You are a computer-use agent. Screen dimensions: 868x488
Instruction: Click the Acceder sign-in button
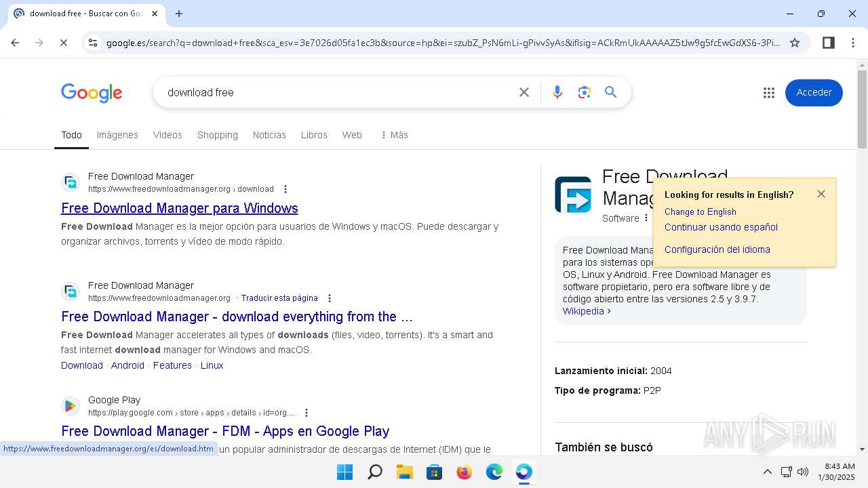814,93
